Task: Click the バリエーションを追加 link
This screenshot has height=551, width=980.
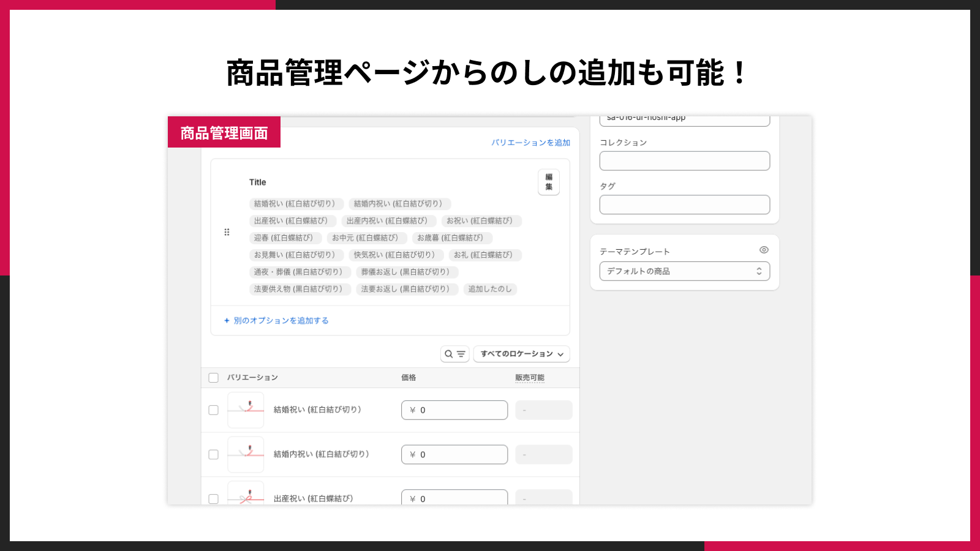Action: click(x=530, y=142)
